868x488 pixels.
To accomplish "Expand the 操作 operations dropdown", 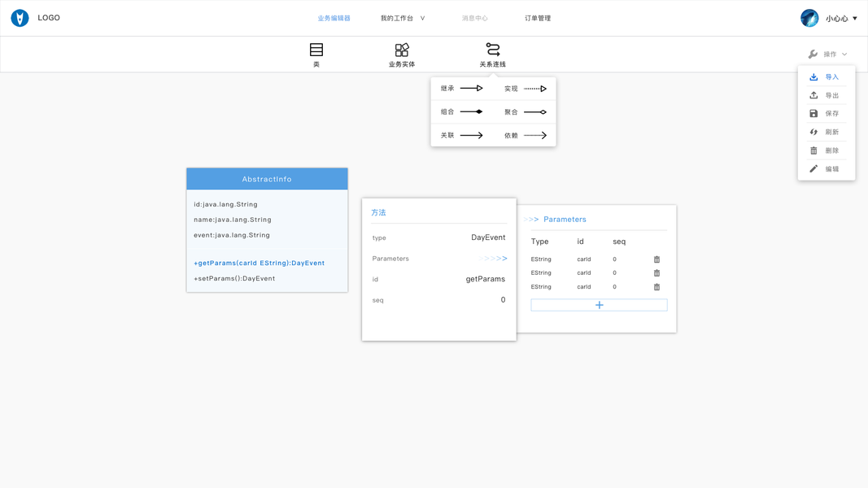I will tap(844, 54).
